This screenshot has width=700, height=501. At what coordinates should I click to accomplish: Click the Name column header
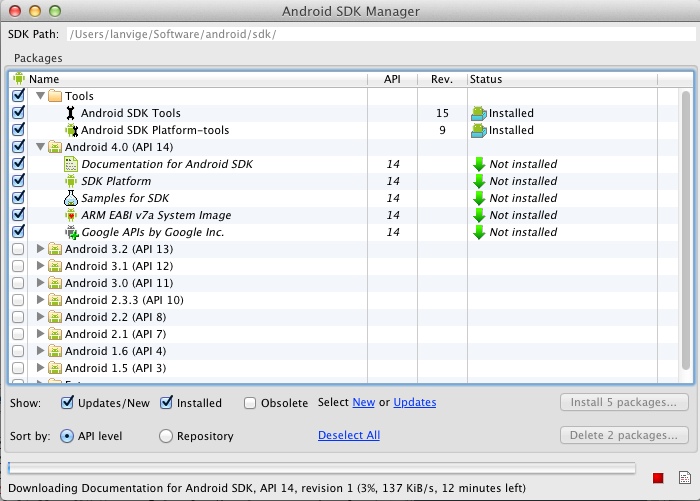(188, 79)
